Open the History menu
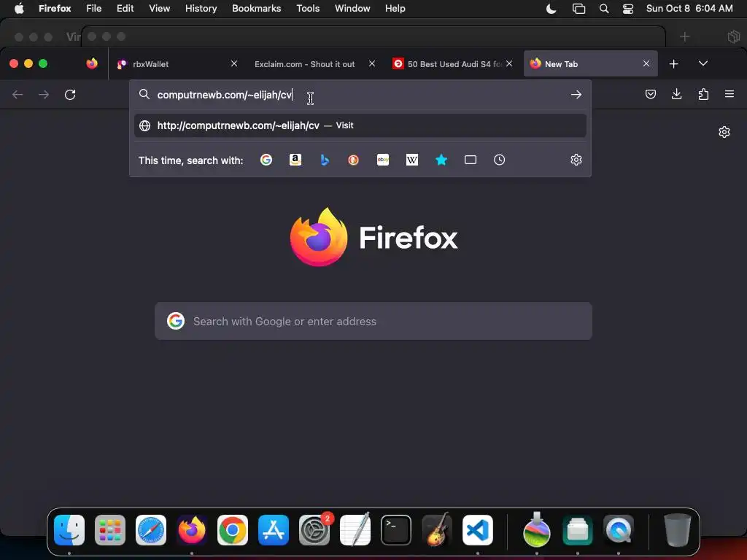The image size is (747, 560). pyautogui.click(x=201, y=9)
